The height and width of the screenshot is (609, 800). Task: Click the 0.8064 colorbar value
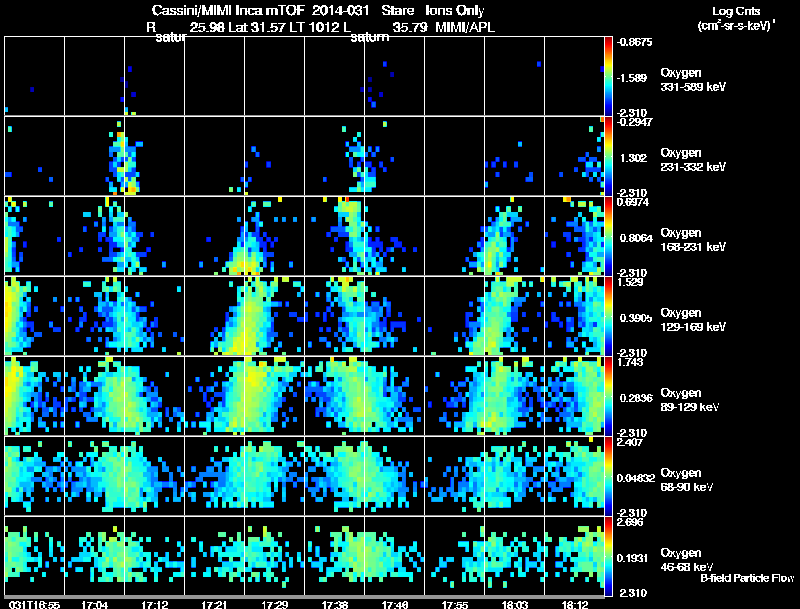click(636, 238)
